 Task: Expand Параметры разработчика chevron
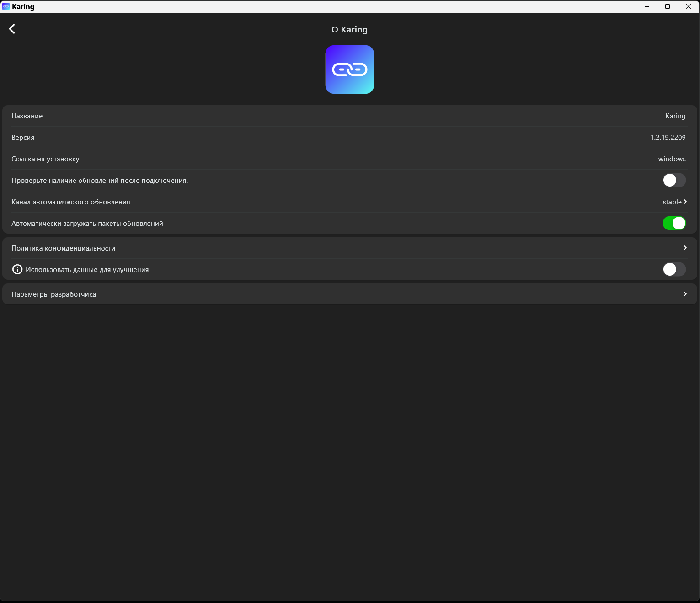(x=685, y=294)
